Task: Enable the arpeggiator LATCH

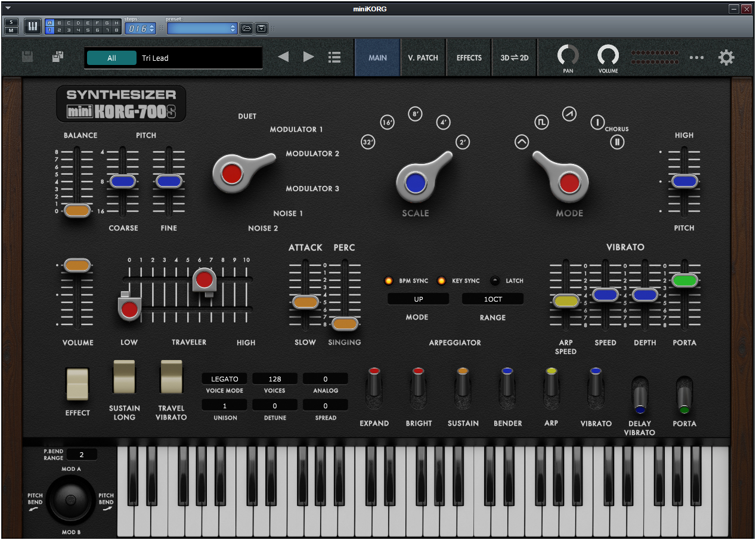Action: [x=495, y=281]
